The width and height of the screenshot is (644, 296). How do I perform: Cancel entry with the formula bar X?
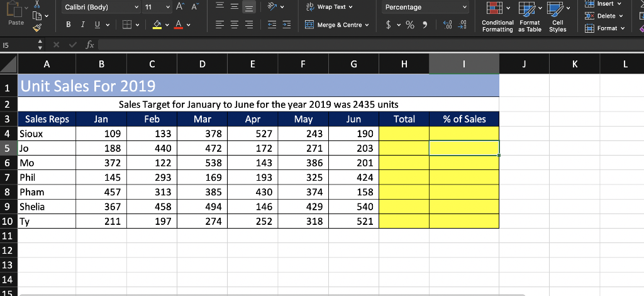pos(56,45)
